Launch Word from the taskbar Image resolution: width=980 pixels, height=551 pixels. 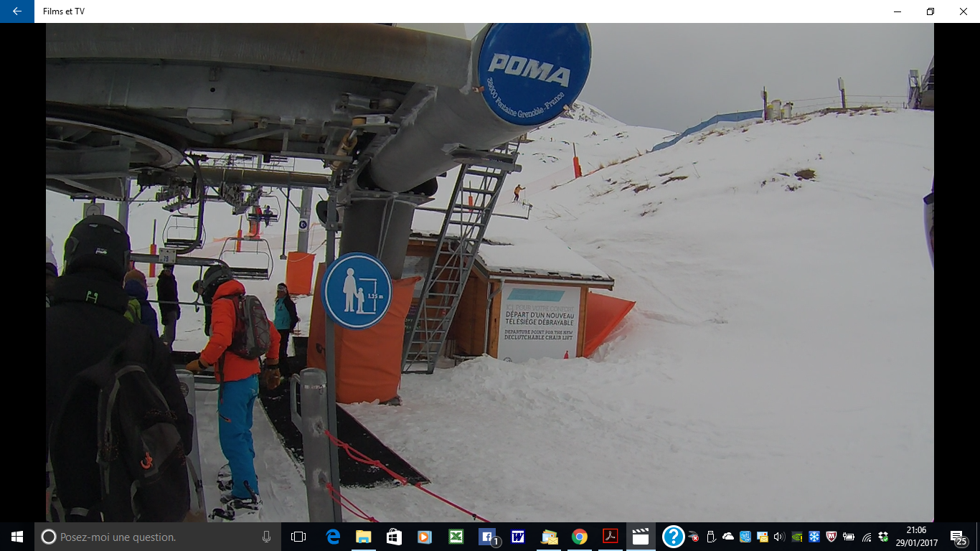[517, 537]
